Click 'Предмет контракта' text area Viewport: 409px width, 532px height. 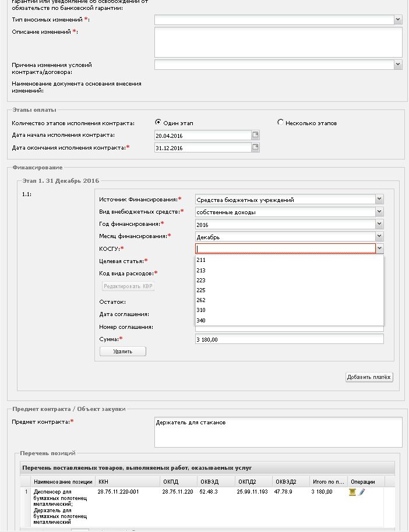pyautogui.click(x=278, y=432)
